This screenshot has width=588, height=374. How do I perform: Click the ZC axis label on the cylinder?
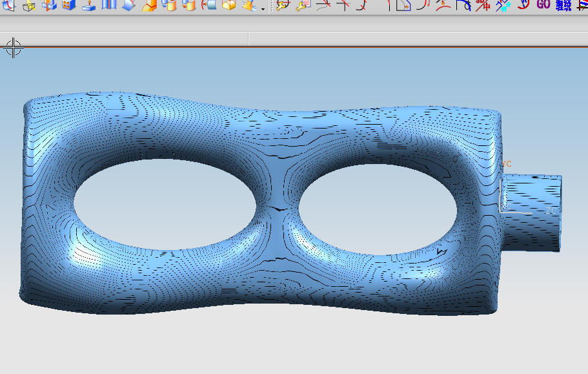(x=551, y=211)
